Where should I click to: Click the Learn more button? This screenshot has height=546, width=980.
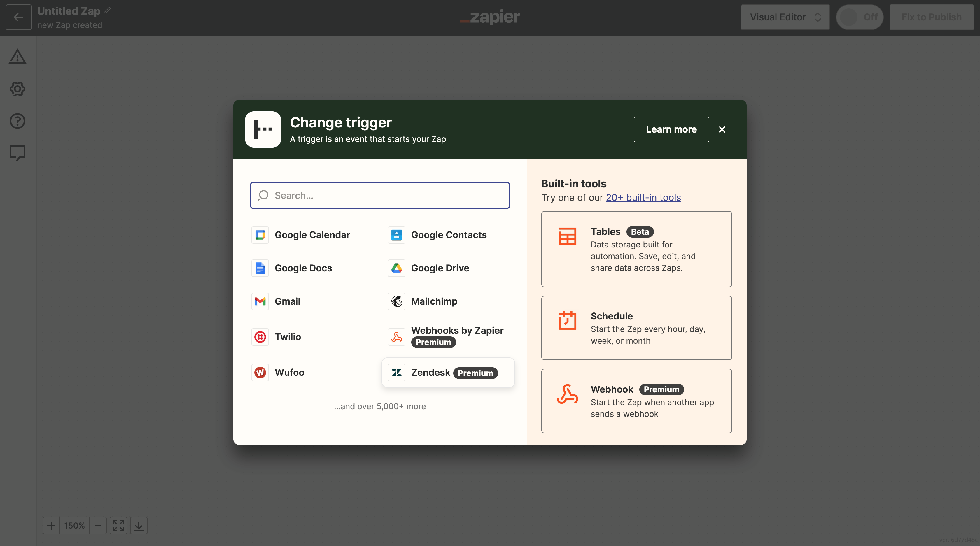coord(671,129)
